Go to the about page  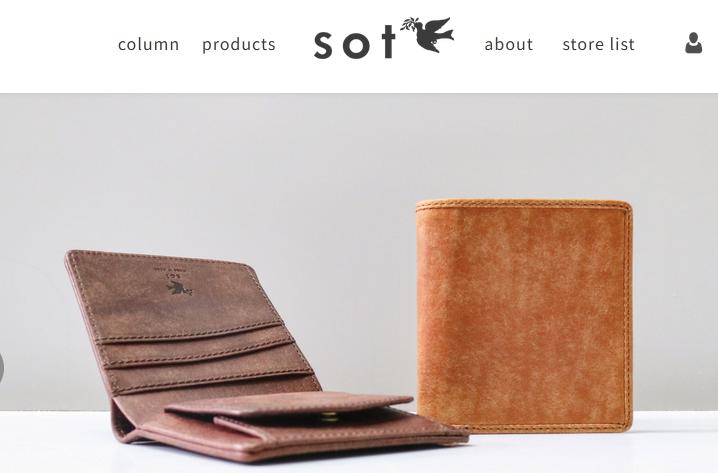509,44
